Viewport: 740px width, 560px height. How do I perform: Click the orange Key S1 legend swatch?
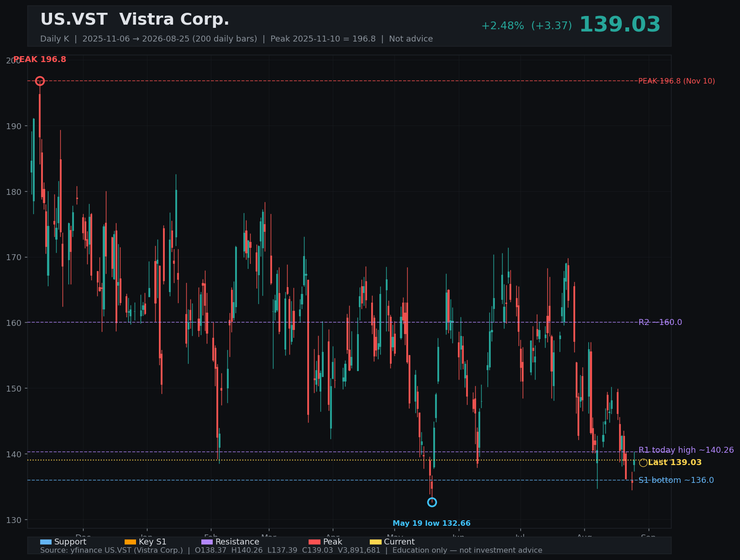pyautogui.click(x=130, y=542)
